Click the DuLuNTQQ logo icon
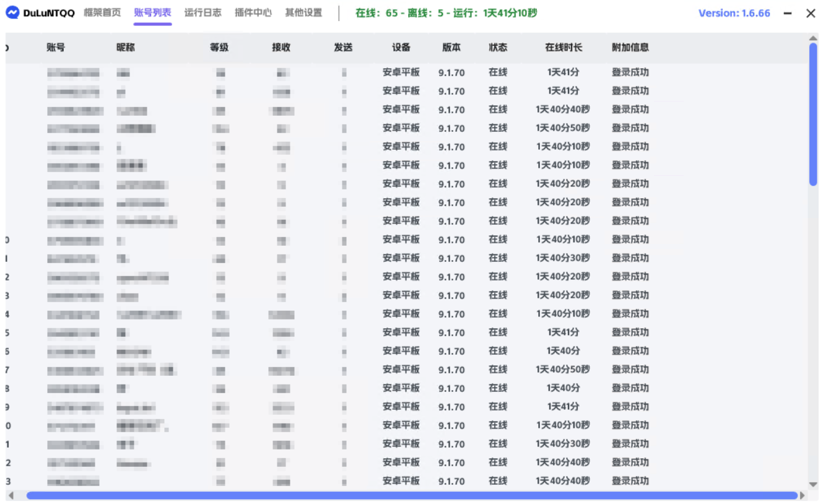The height and width of the screenshot is (504, 823). (13, 12)
